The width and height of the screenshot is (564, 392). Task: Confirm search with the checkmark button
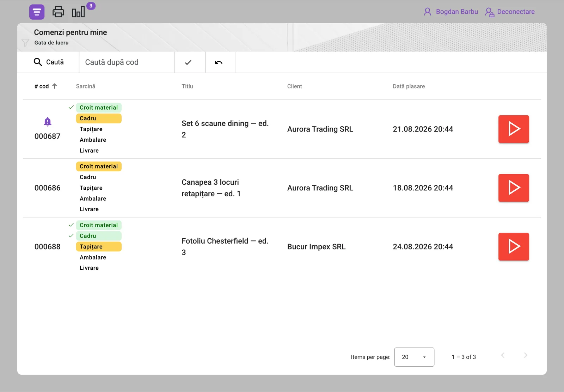click(190, 62)
